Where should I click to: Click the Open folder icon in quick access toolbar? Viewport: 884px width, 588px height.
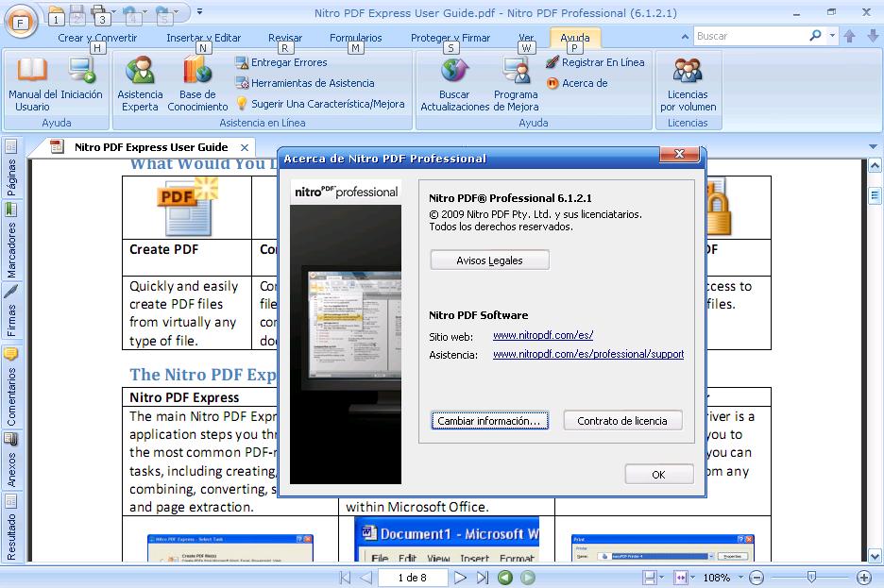(x=56, y=12)
